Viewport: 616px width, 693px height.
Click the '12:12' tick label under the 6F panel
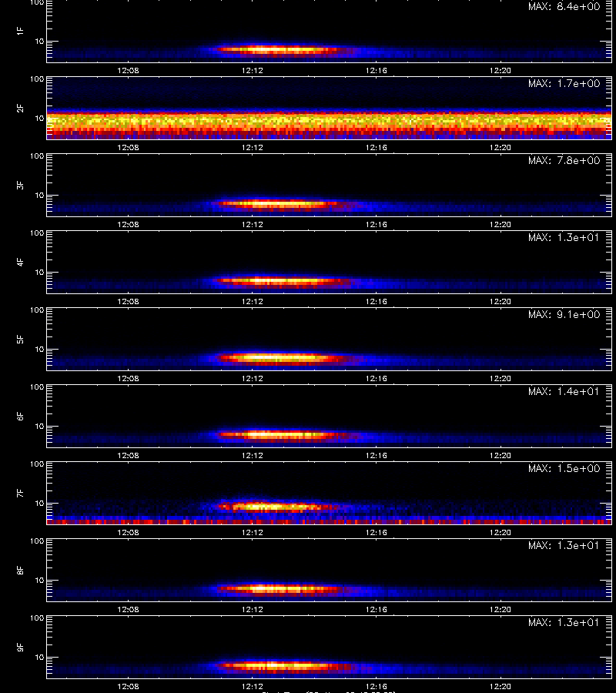tap(253, 456)
